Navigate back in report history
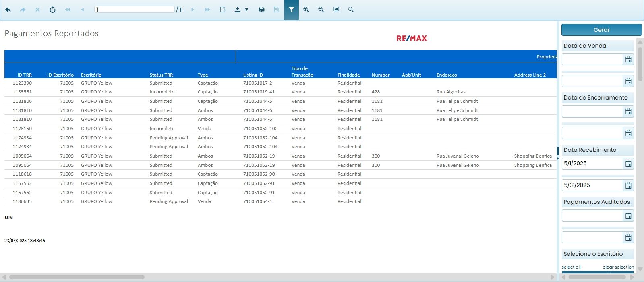This screenshot has width=644, height=282. pos(8,10)
